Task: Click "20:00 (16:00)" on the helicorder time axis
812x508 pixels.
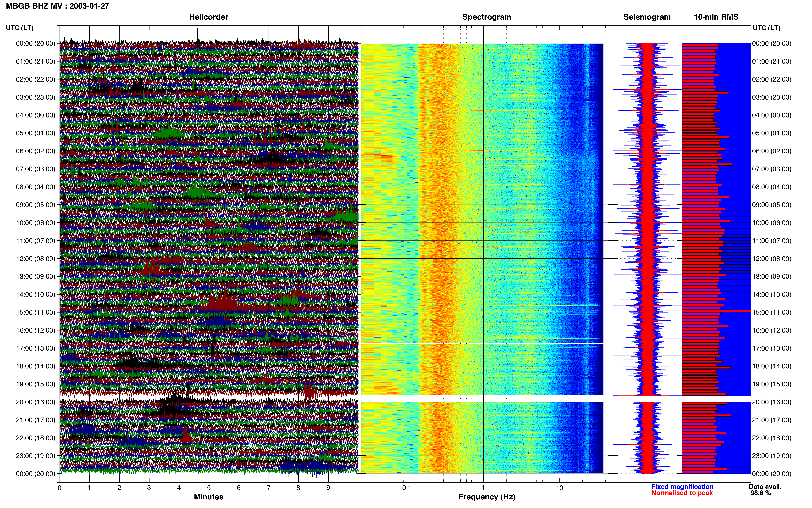Action: [36, 402]
